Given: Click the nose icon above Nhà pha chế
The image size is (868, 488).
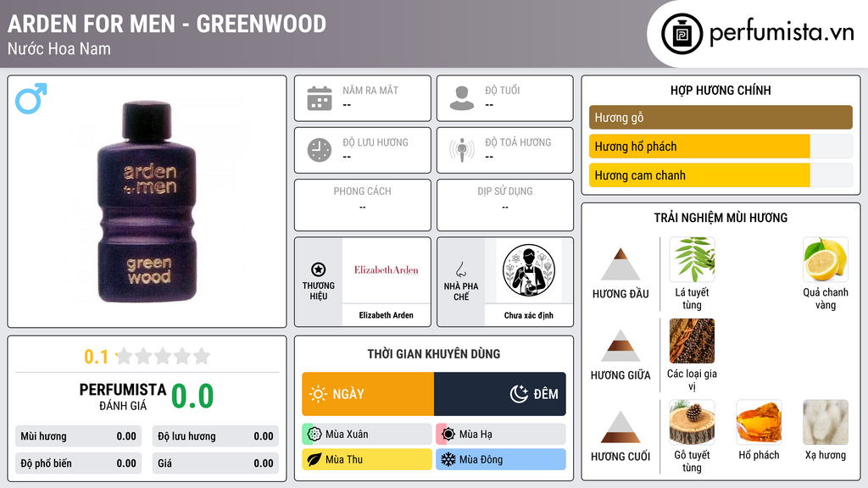Looking at the screenshot, I should 460,269.
